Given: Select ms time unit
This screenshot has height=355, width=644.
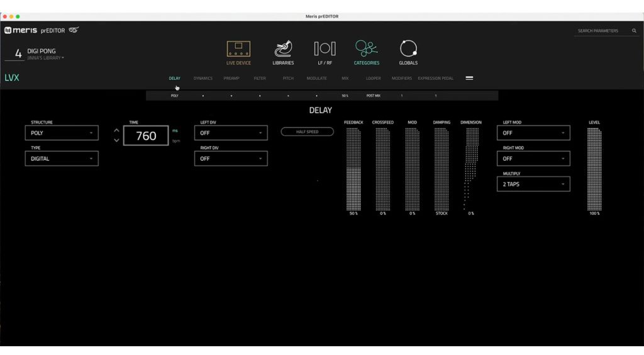Looking at the screenshot, I should [x=175, y=131].
